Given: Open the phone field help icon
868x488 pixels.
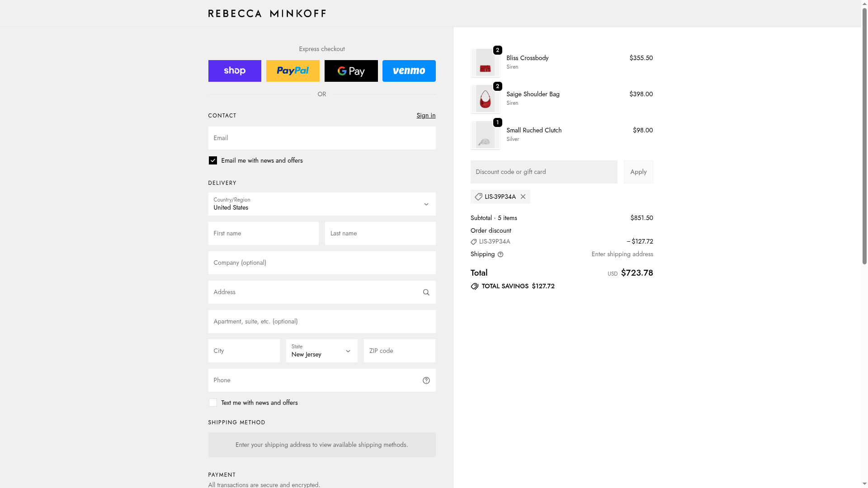Looking at the screenshot, I should pos(426,380).
